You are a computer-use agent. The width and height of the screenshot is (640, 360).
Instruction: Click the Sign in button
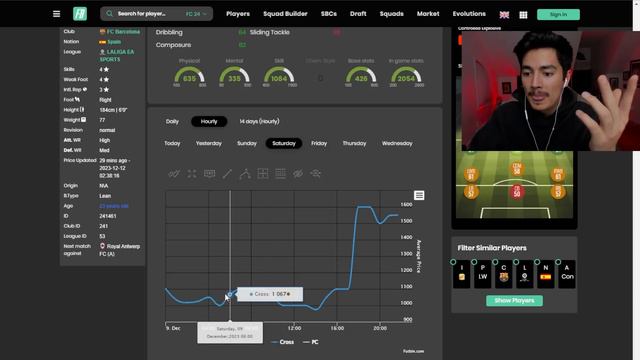coord(558,15)
